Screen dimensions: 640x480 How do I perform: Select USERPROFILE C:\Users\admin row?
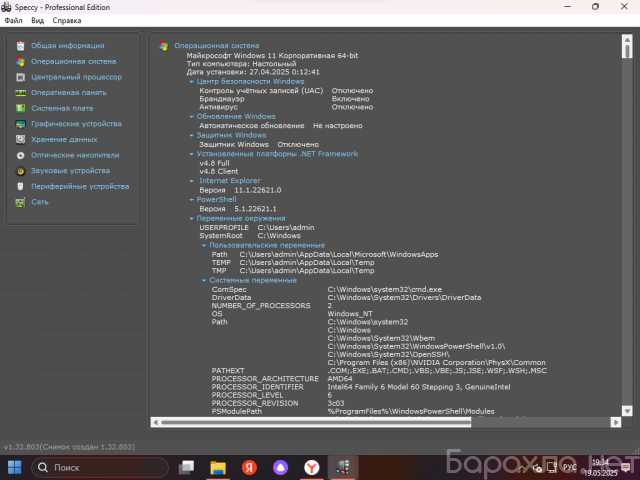pos(257,227)
